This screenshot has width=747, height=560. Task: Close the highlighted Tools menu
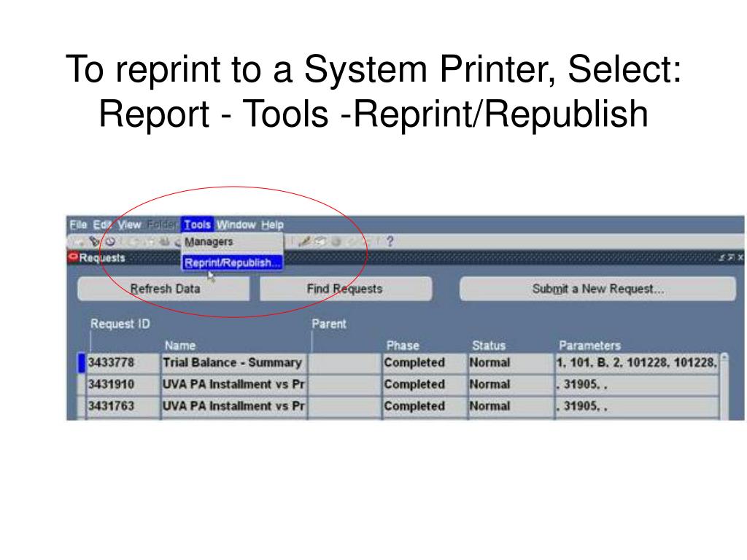click(x=197, y=225)
